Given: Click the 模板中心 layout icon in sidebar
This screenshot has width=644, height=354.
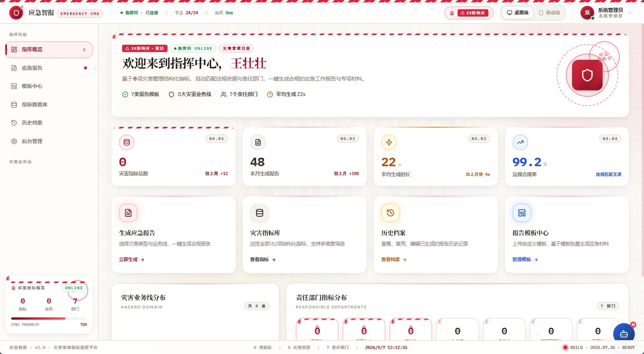Looking at the screenshot, I should point(14,86).
